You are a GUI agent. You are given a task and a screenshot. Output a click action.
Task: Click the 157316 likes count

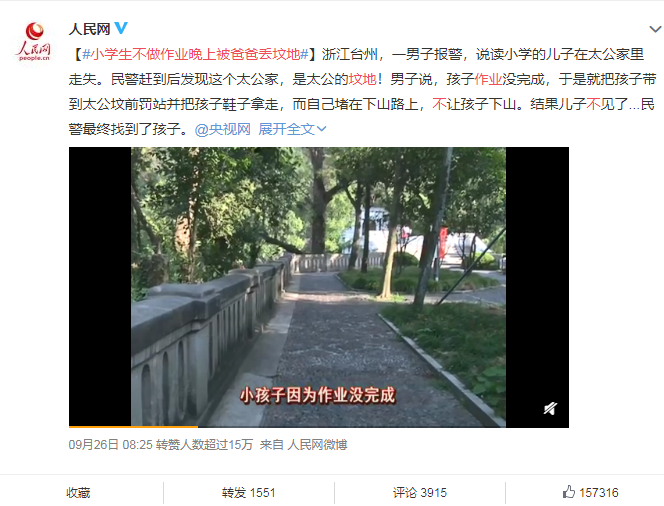[599, 492]
